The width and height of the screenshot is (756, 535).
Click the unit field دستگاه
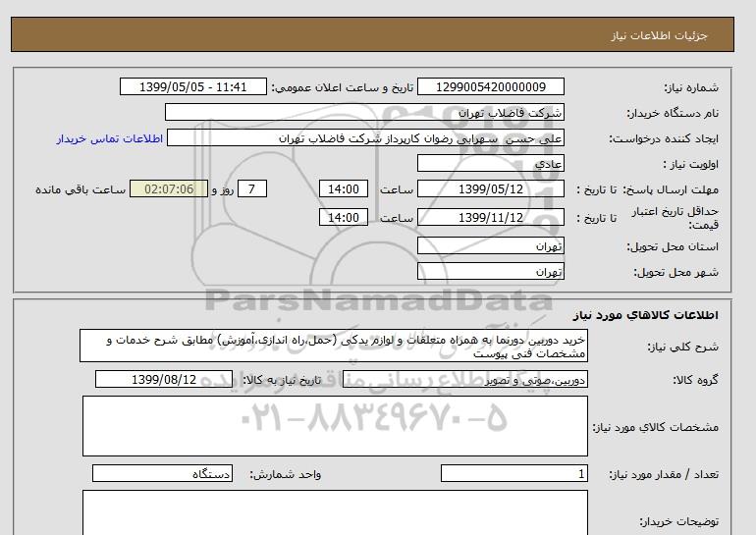pyautogui.click(x=162, y=474)
